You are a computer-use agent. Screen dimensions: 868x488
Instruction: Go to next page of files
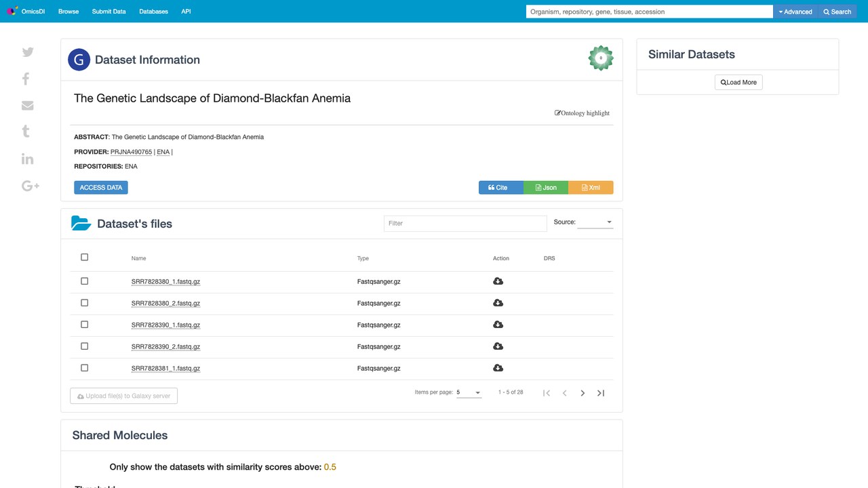(583, 393)
